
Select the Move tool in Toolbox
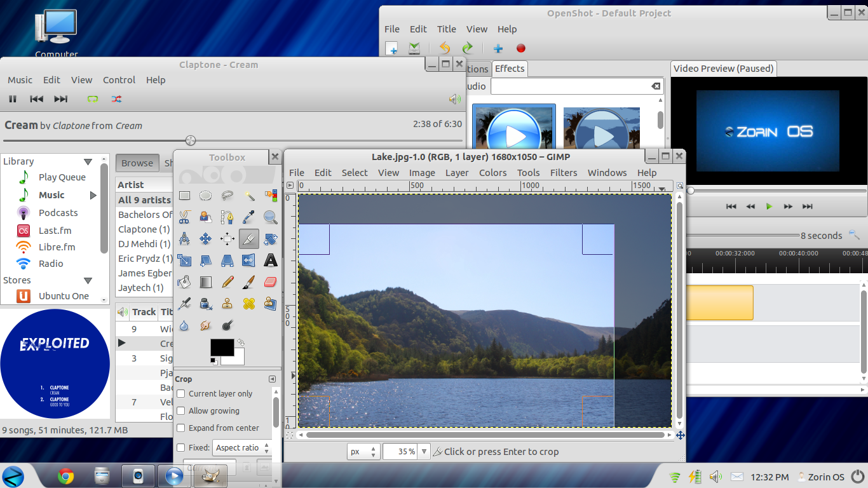tap(205, 239)
